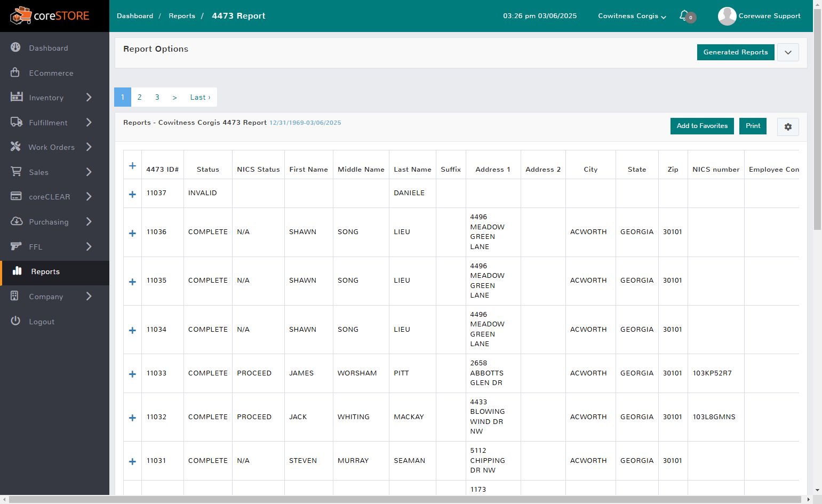822x504 pixels.
Task: Open the Dashboard breadcrumb link
Action: 135,16
